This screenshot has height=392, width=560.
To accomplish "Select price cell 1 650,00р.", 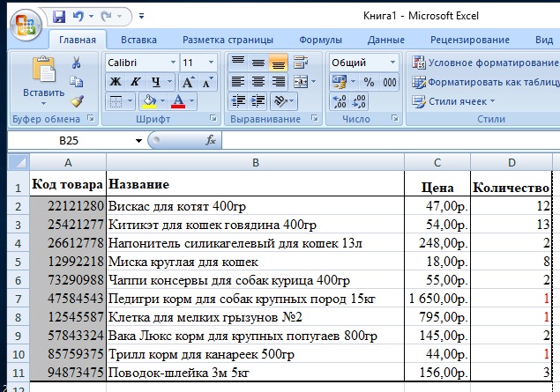I will (437, 299).
